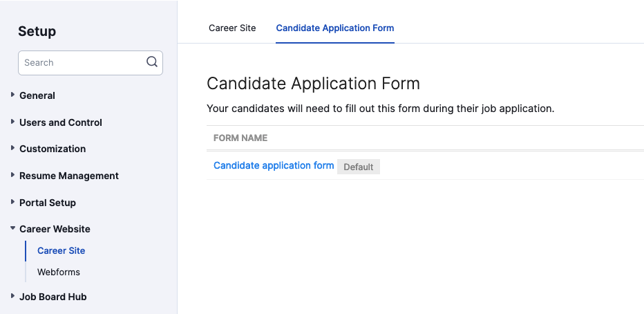Click the Customization menu label

(53, 149)
